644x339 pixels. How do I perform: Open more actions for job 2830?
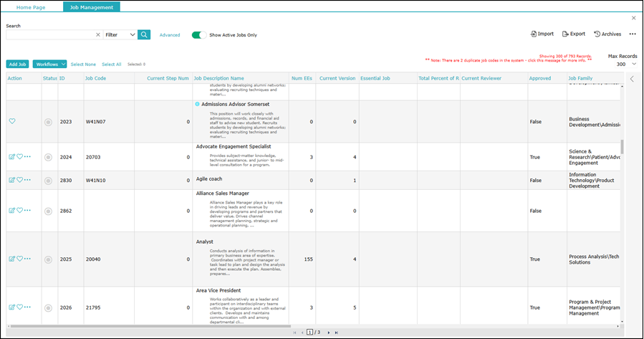pos(27,180)
